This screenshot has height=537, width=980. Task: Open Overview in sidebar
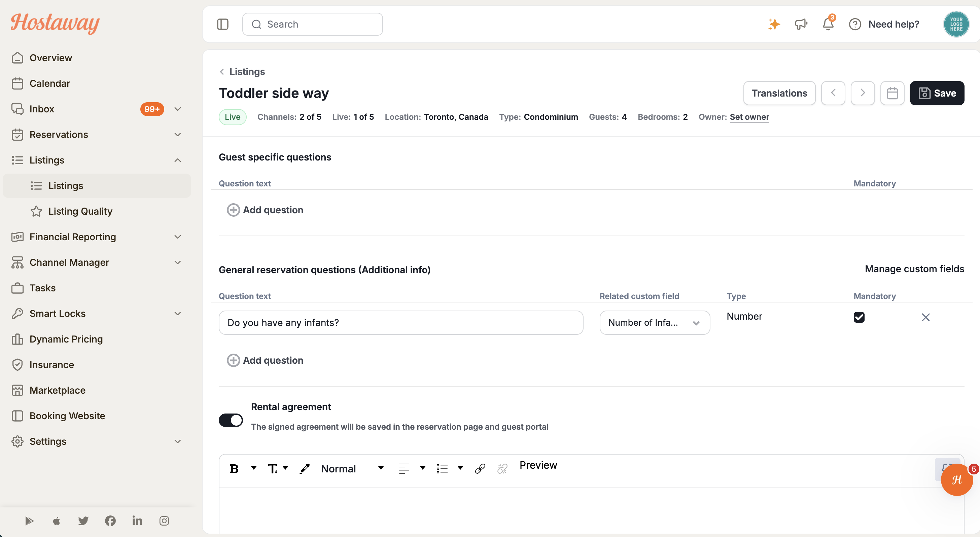[x=97, y=58]
